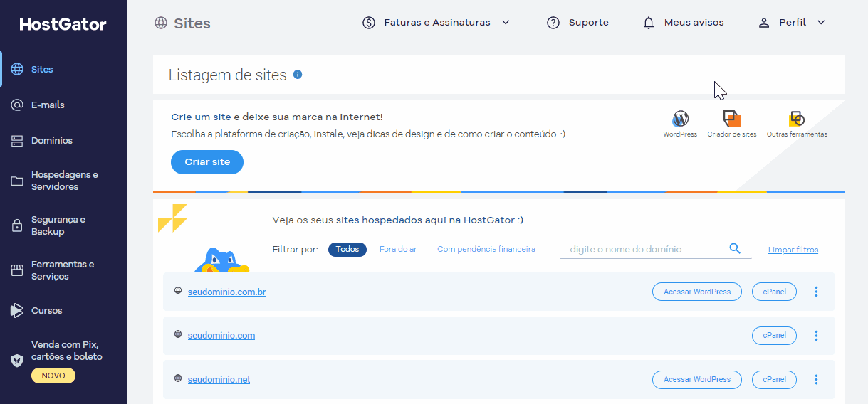Click the Suporte label in header
Screen dimensions: 868x404
point(589,23)
